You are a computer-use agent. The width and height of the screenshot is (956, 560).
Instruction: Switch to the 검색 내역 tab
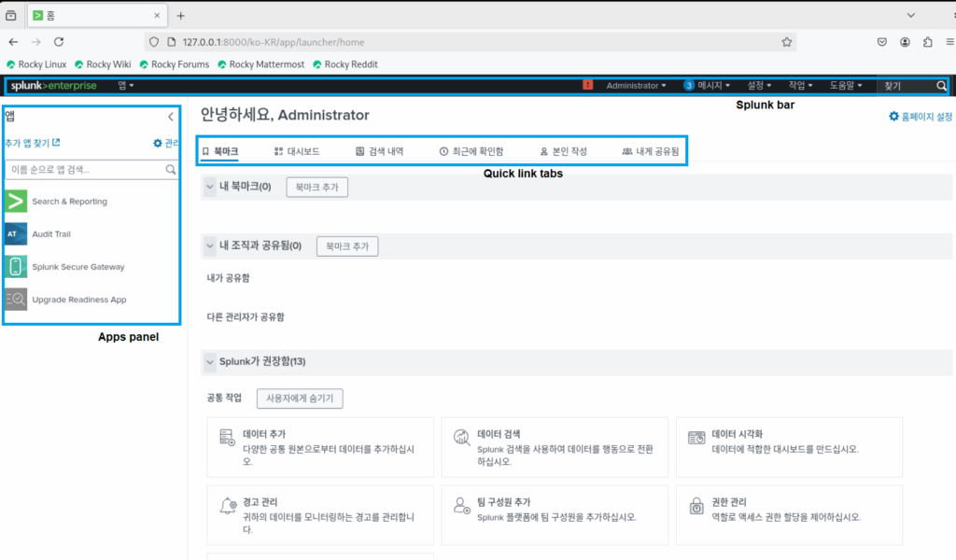click(x=379, y=151)
